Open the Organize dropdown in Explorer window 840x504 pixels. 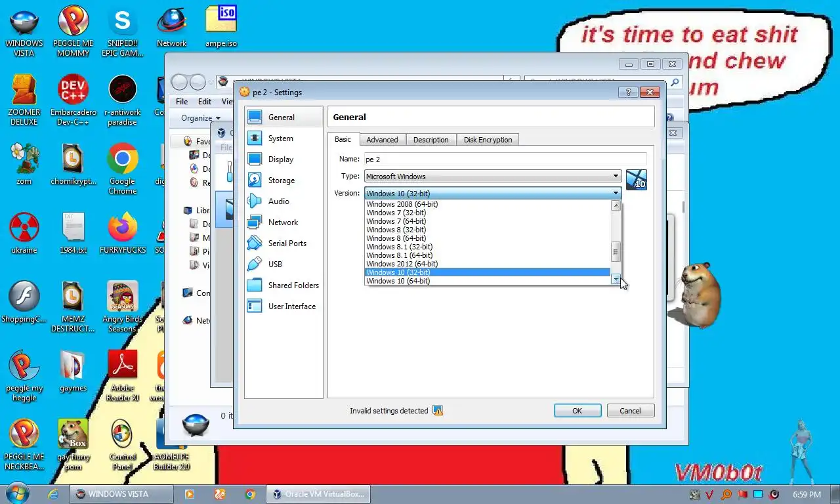(201, 118)
